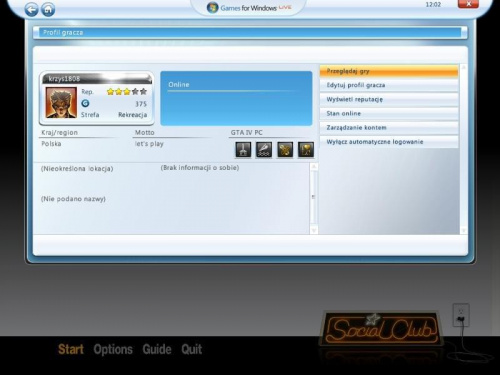Open Stan online option
This screenshot has width=500, height=375.
[x=389, y=114]
